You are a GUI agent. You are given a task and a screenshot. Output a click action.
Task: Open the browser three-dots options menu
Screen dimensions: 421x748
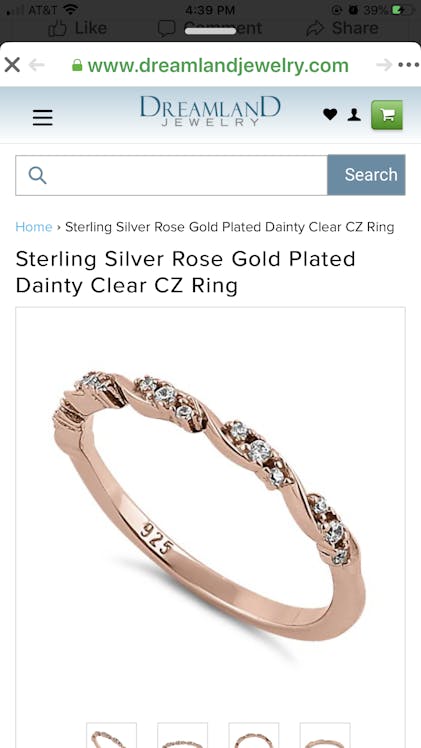pyautogui.click(x=409, y=64)
